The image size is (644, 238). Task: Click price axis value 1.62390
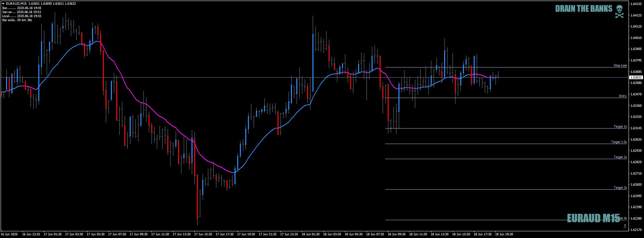(637, 207)
